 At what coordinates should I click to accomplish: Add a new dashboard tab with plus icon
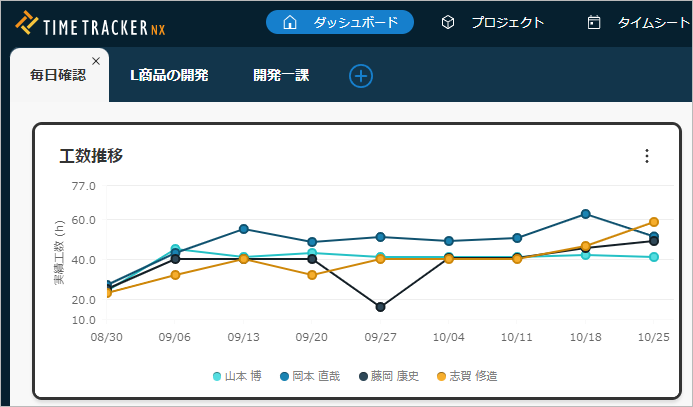[361, 76]
